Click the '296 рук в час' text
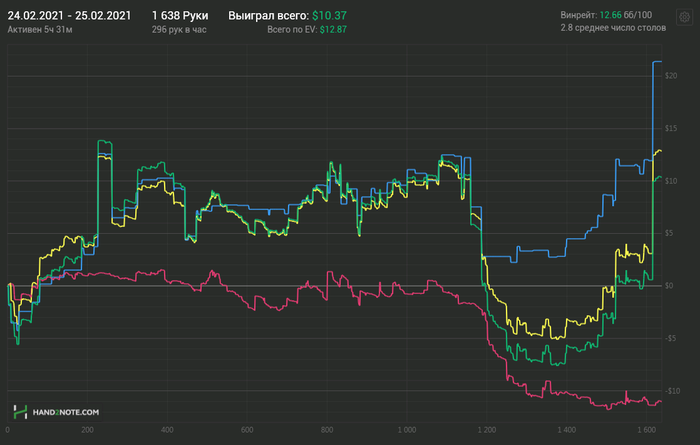 tap(179, 30)
